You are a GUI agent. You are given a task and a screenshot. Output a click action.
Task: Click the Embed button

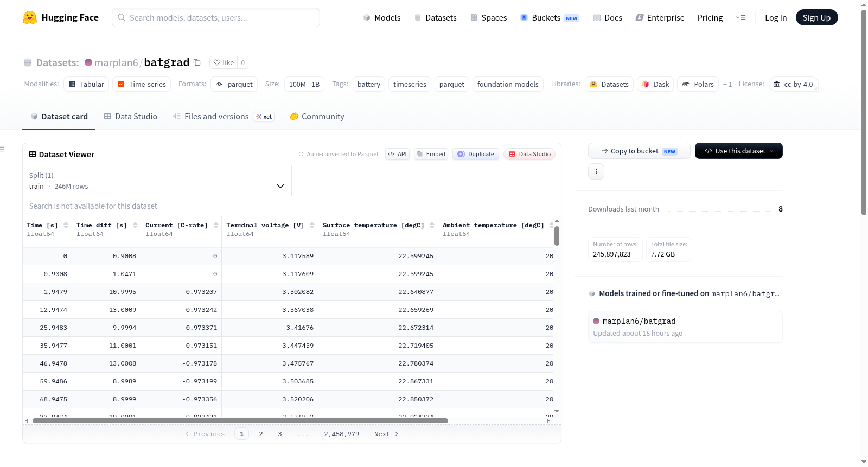(x=431, y=154)
